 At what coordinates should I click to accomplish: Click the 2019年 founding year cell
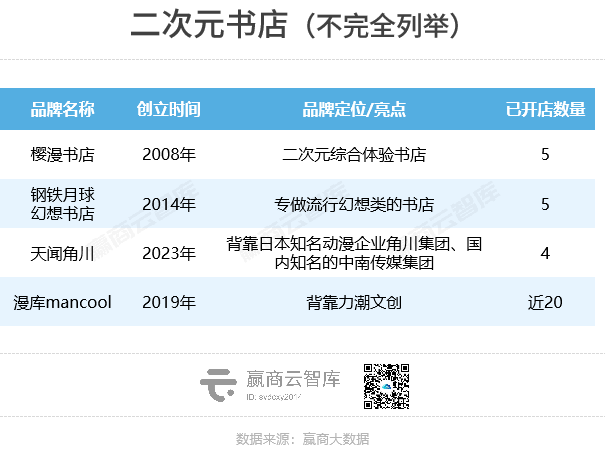[x=169, y=301]
